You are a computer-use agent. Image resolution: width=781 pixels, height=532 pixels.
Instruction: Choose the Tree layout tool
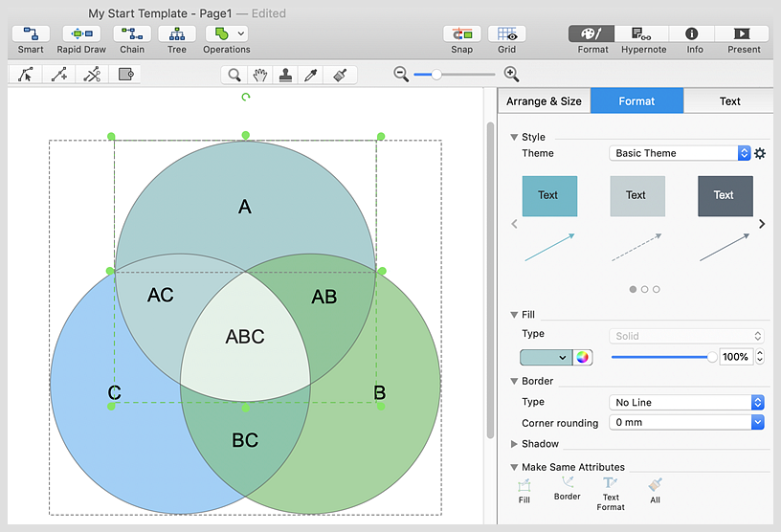point(177,34)
